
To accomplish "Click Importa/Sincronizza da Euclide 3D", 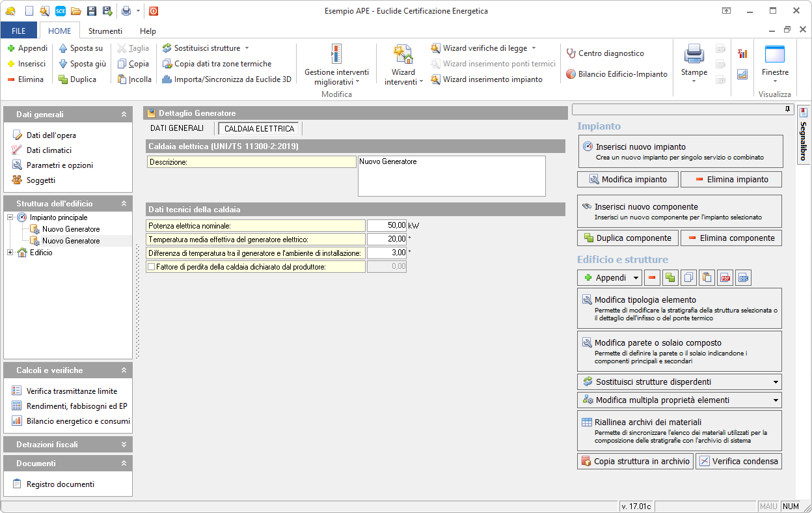I will (x=226, y=79).
